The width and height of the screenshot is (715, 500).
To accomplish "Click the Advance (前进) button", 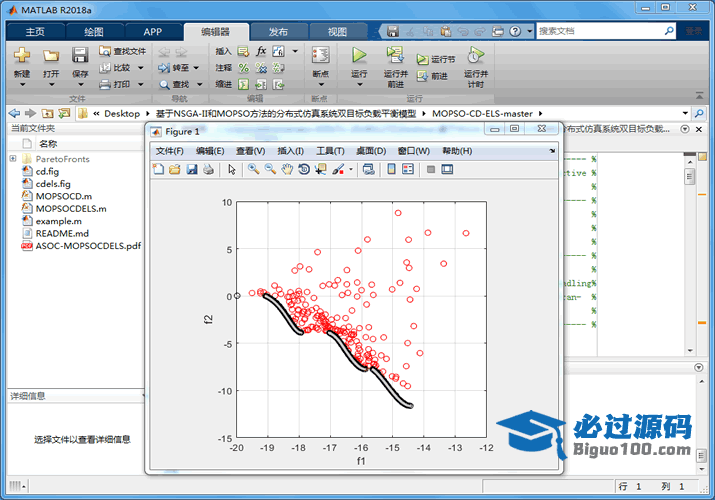I will (432, 76).
